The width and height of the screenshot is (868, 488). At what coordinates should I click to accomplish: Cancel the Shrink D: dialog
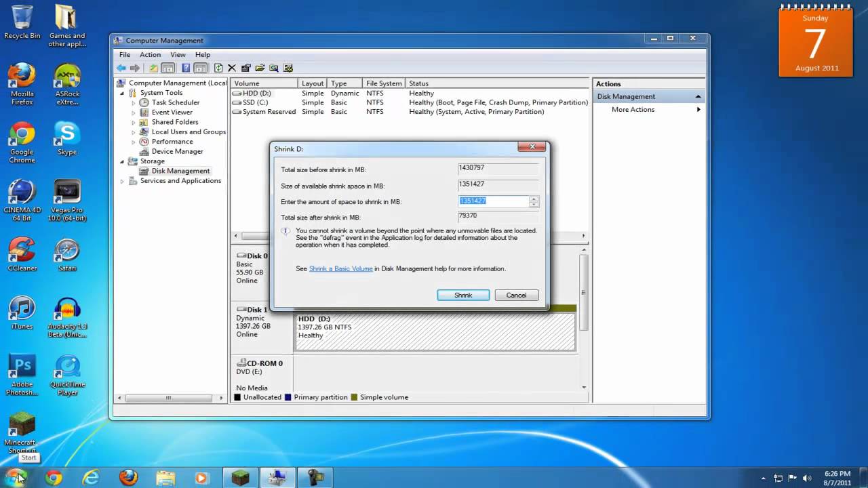coord(516,296)
